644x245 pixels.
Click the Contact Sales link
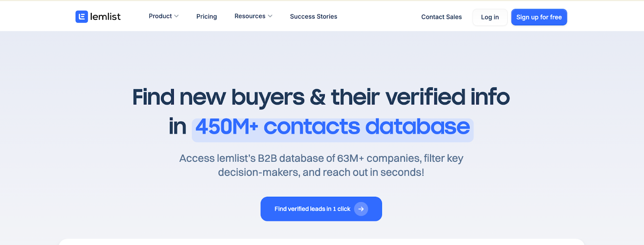tap(442, 17)
